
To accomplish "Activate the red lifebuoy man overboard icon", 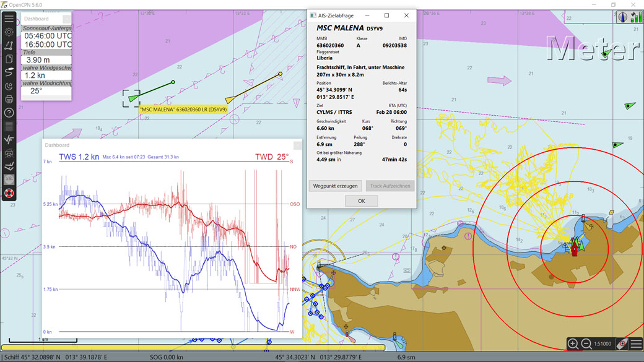I will [9, 193].
